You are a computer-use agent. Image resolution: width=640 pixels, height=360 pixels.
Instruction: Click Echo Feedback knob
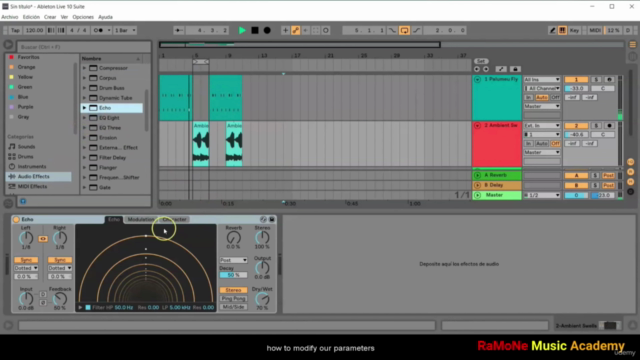60,299
